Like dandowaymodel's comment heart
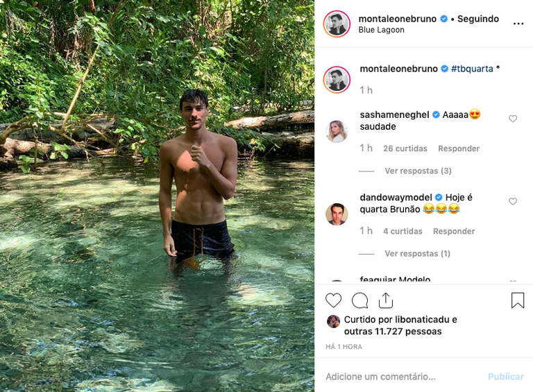The height and width of the screenshot is (392, 533). point(513,201)
